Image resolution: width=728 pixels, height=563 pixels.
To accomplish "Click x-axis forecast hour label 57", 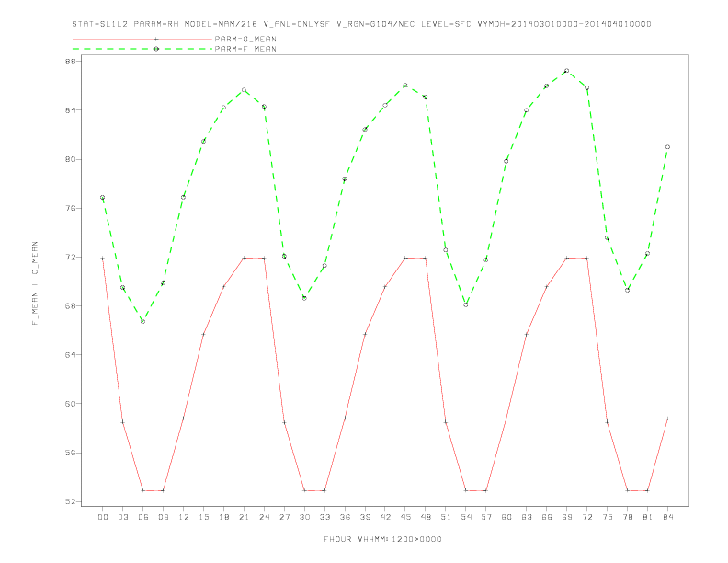I will click(486, 517).
